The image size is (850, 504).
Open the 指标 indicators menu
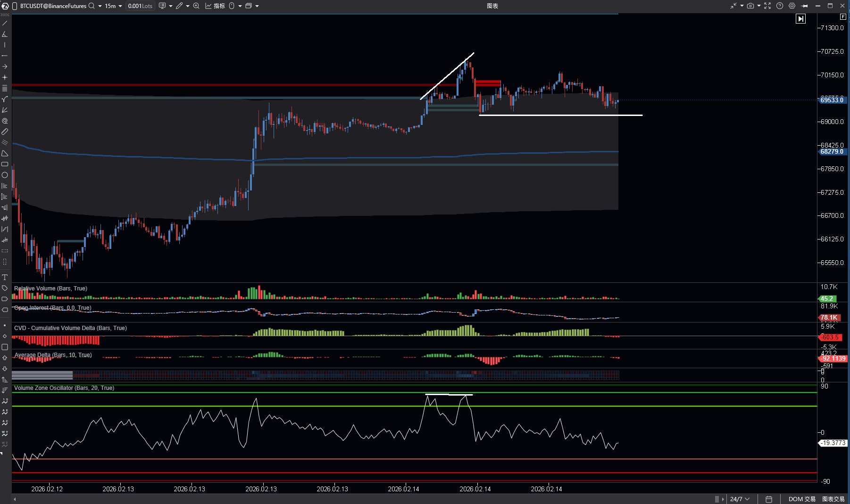215,6
